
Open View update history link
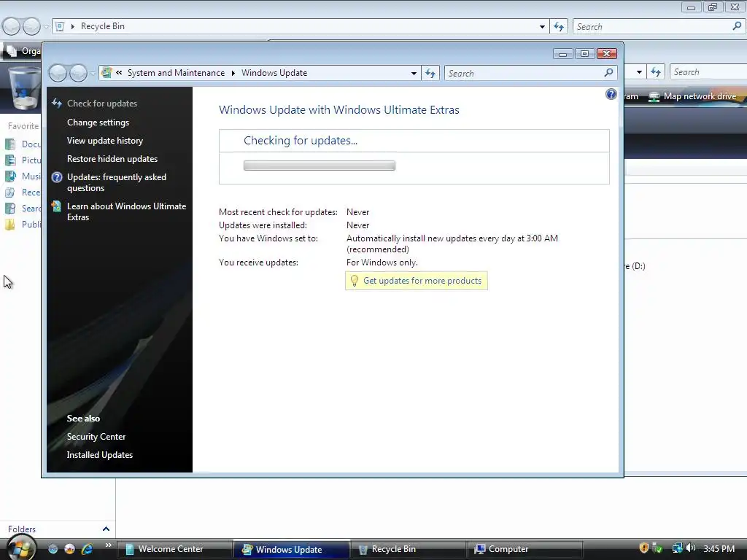click(x=105, y=141)
